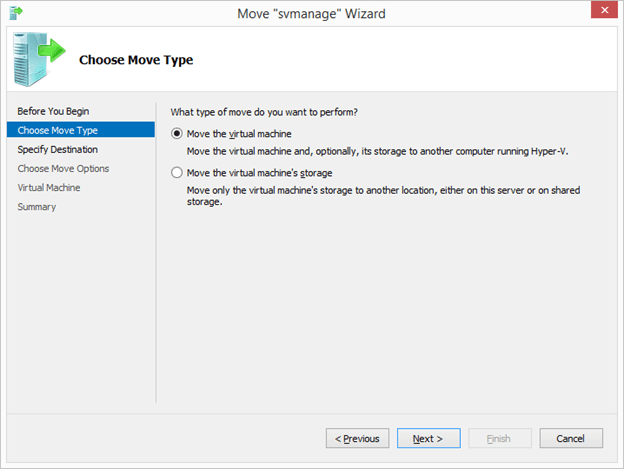Jump to the Summary step in the sidebar
Image resolution: width=624 pixels, height=469 pixels.
(x=37, y=207)
